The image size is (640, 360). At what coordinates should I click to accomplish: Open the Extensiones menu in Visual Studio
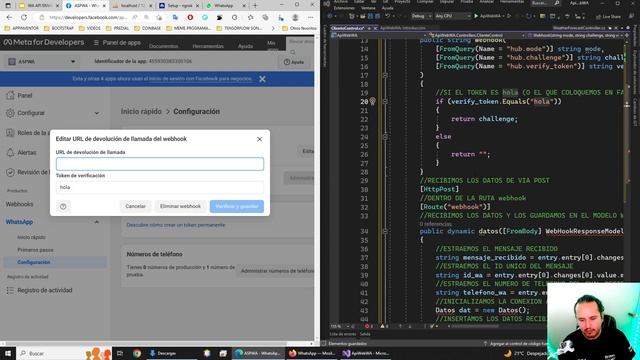344,8
